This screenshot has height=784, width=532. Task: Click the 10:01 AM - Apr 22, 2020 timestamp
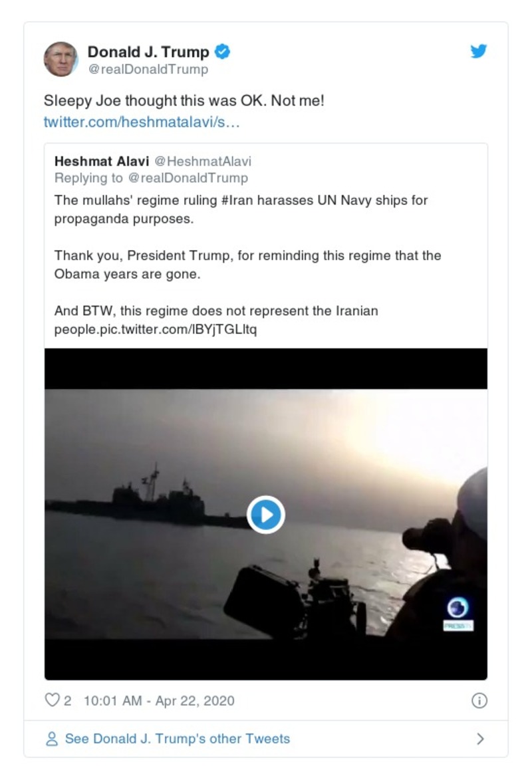(159, 700)
